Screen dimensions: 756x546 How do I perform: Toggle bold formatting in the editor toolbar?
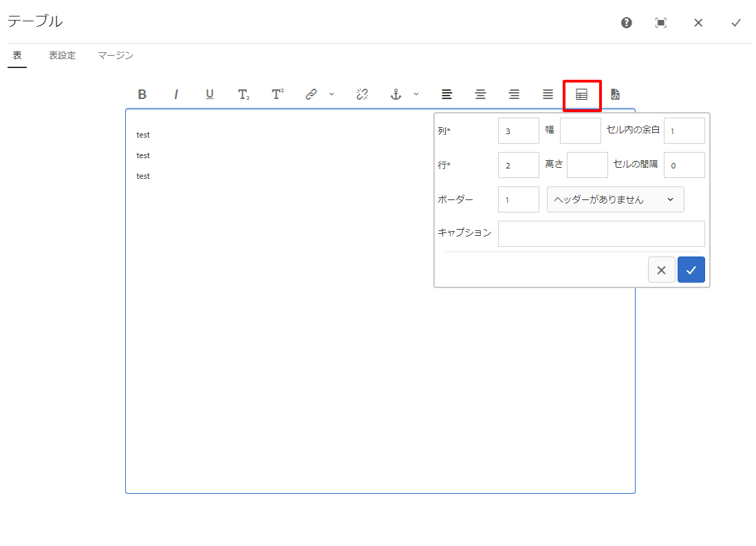coord(142,94)
